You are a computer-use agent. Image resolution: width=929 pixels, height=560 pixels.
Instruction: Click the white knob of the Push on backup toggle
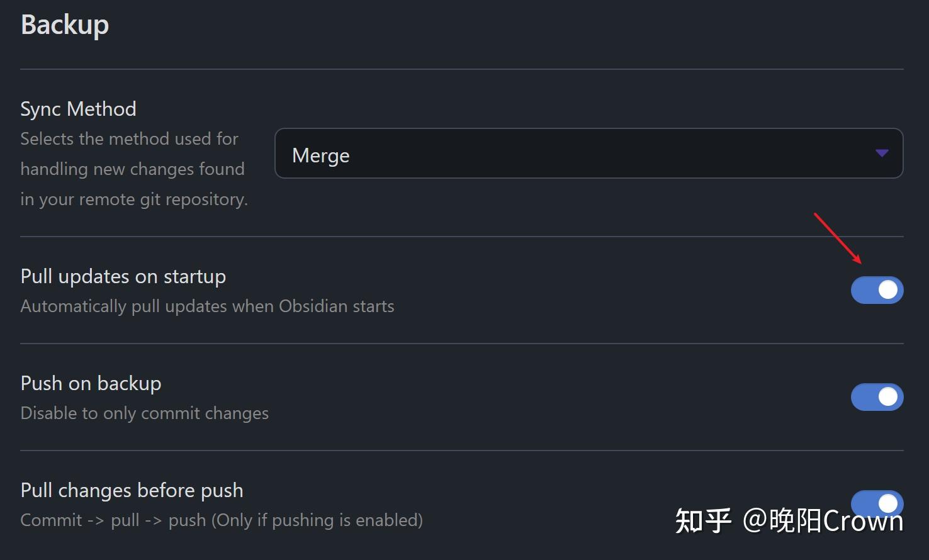(889, 396)
